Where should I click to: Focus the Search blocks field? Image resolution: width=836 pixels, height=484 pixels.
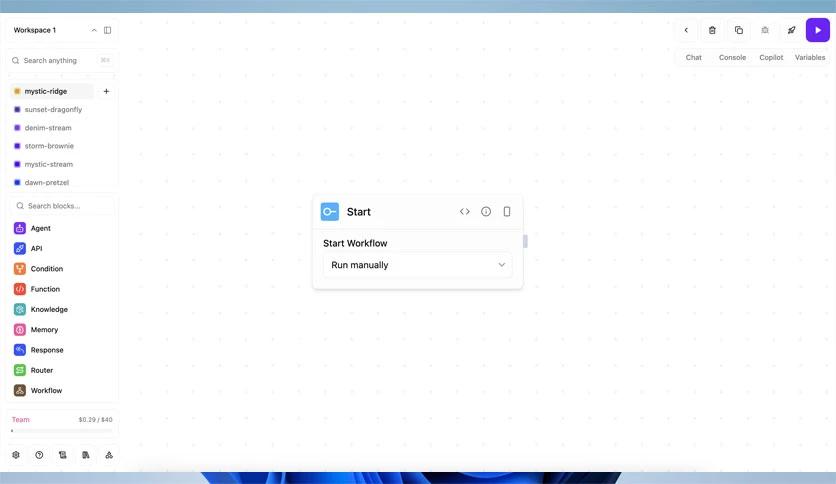pyautogui.click(x=62, y=206)
